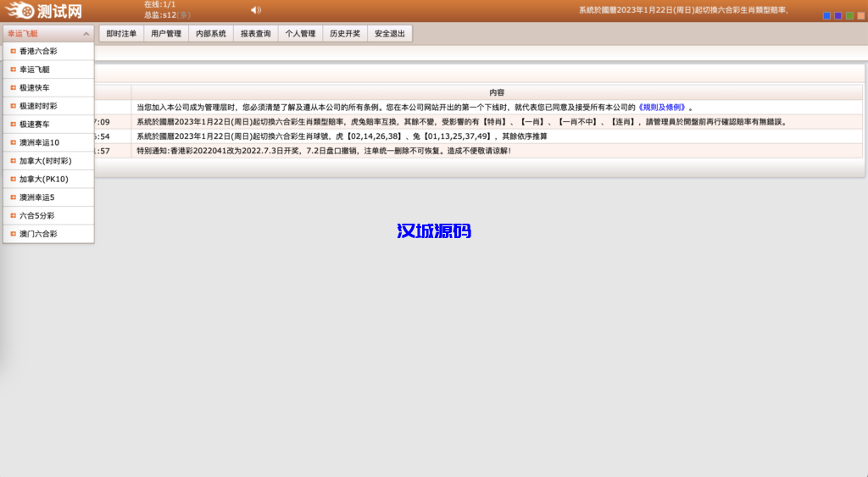Screen dimensions: 868x477
Task: Open the 《規則及條例》 rules link
Action: click(661, 108)
